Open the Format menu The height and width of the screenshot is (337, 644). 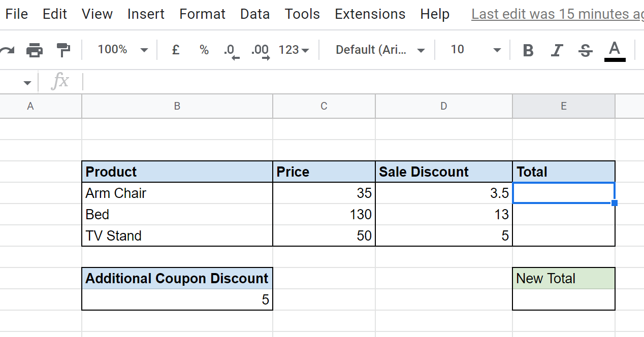point(202,14)
